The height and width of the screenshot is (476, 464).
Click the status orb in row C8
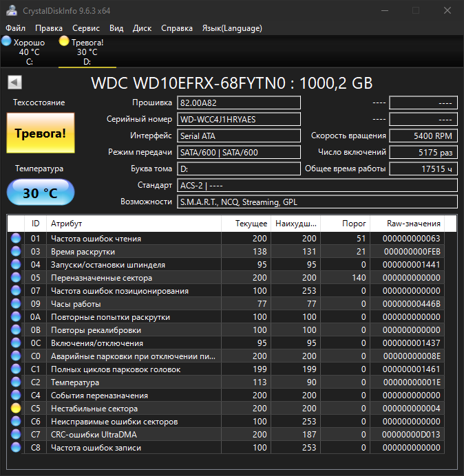[16, 448]
